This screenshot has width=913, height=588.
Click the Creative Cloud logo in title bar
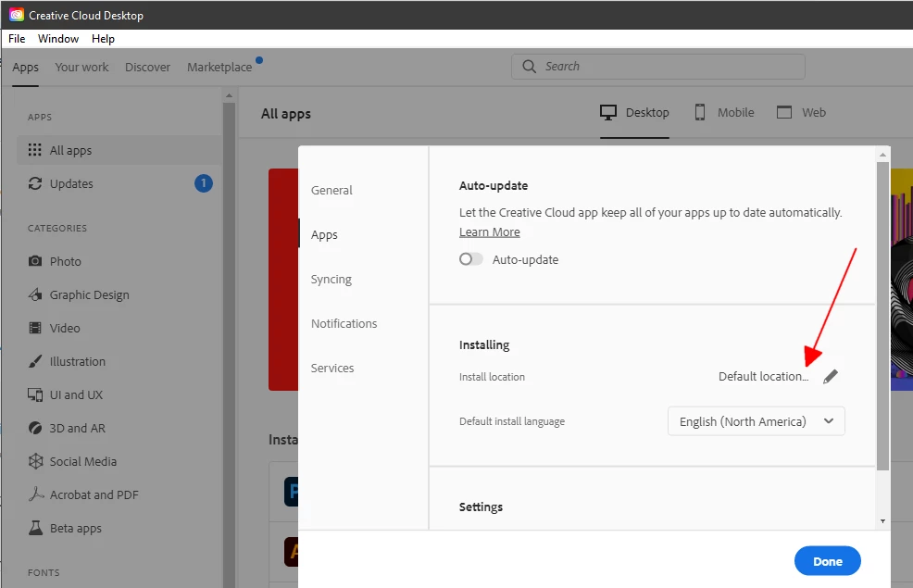pyautogui.click(x=17, y=15)
